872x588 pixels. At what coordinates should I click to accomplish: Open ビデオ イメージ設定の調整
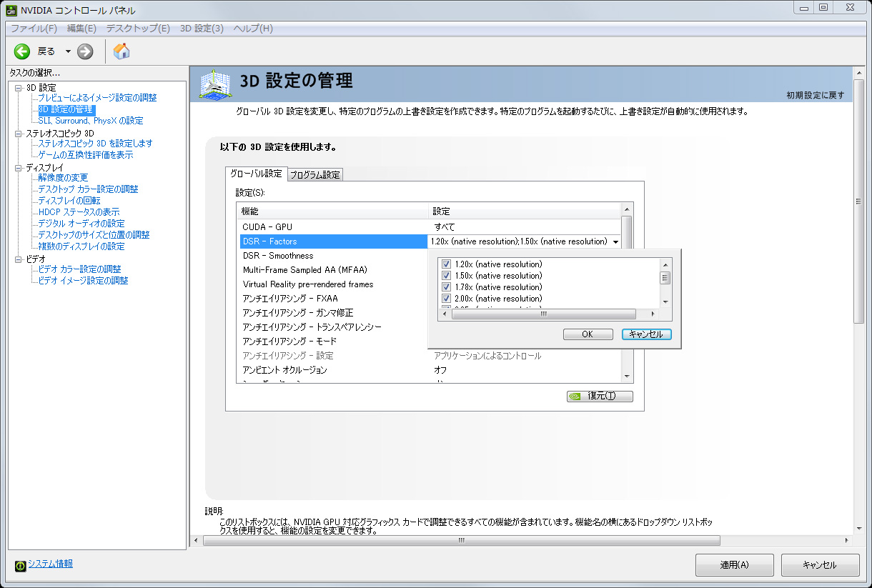[83, 281]
